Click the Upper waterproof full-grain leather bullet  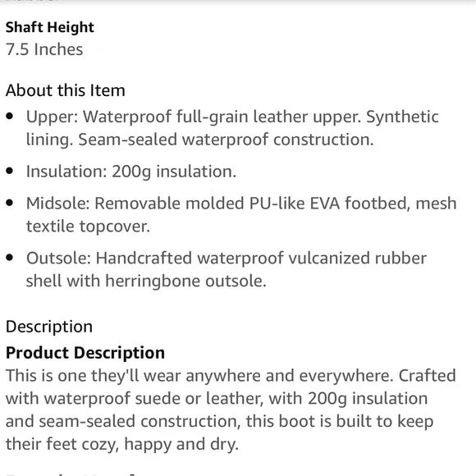tap(232, 128)
